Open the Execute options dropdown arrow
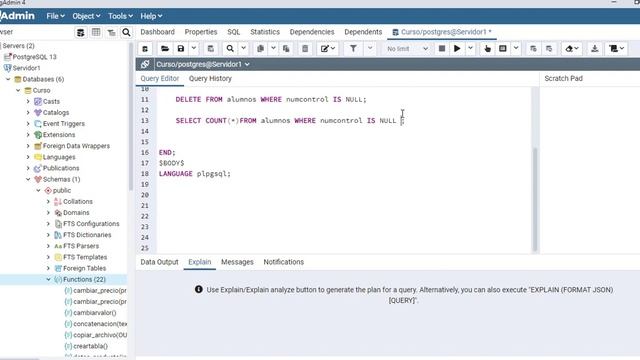Viewport: 640px width, 360px height. pos(470,49)
